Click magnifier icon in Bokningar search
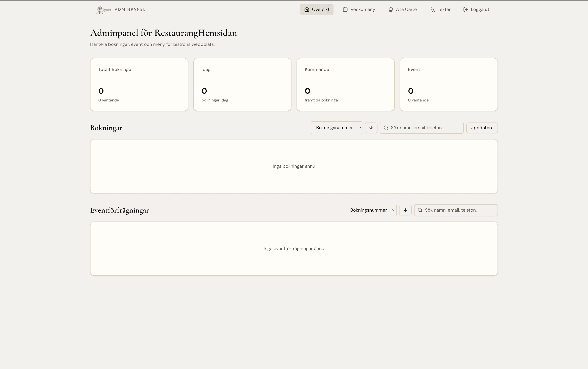This screenshot has width=588, height=369. tap(386, 128)
